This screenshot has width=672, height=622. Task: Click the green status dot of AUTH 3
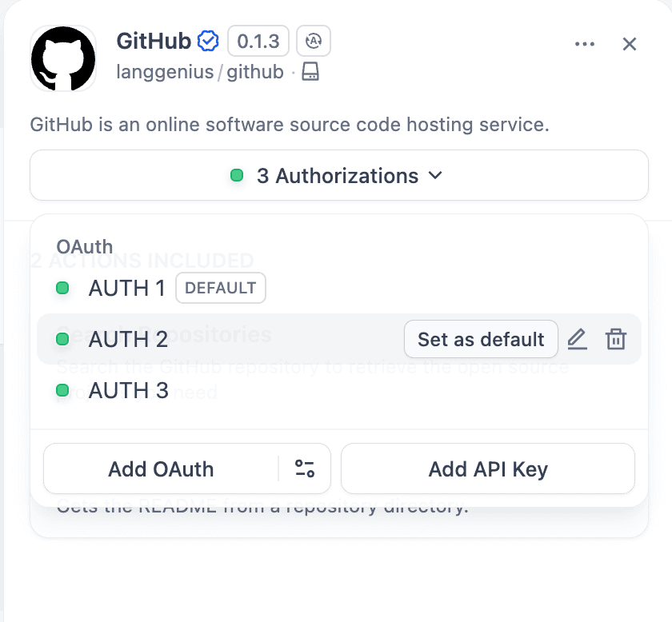coord(62,391)
